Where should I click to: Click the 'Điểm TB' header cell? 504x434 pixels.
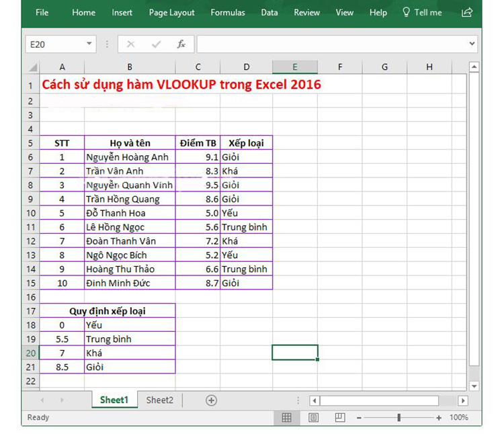click(x=198, y=143)
